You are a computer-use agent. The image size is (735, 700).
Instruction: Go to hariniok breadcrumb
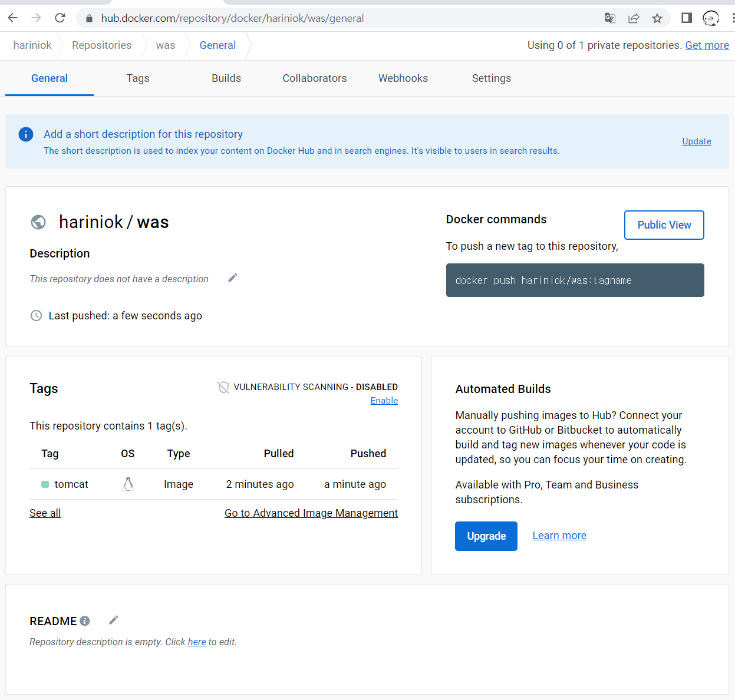click(x=32, y=45)
